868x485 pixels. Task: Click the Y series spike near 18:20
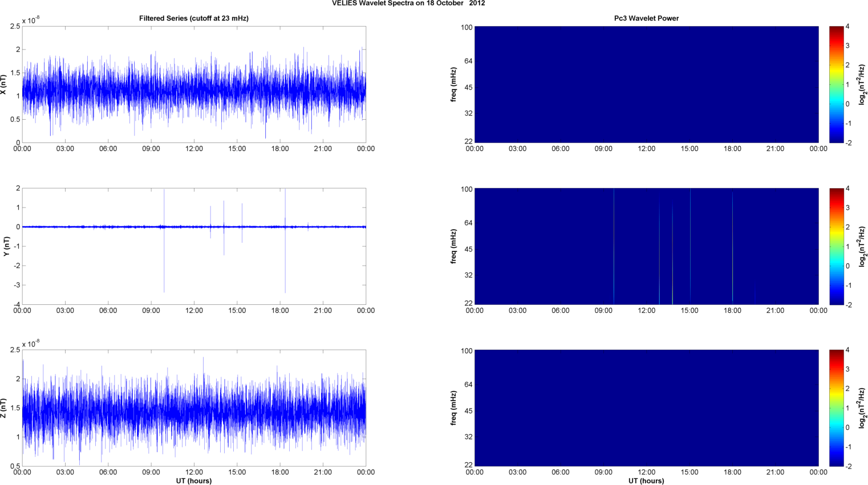pyautogui.click(x=285, y=241)
